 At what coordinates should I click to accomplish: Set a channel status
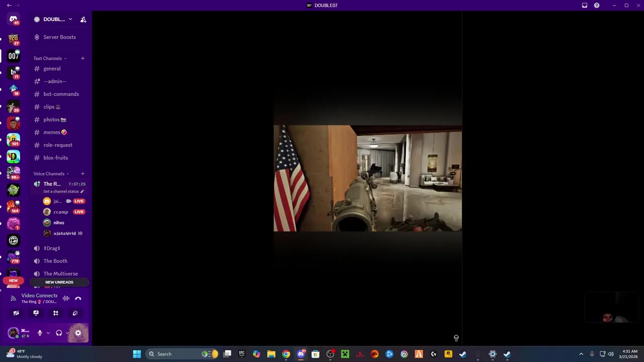[x=63, y=192]
